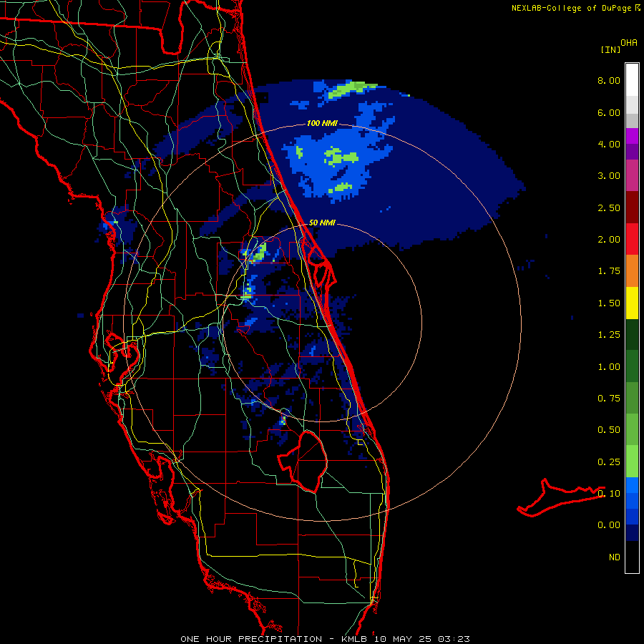Image resolution: width=644 pixels, height=644 pixels.
Task: Click the ONE HOUR PRECIPITATION caption text
Action: 251,639
